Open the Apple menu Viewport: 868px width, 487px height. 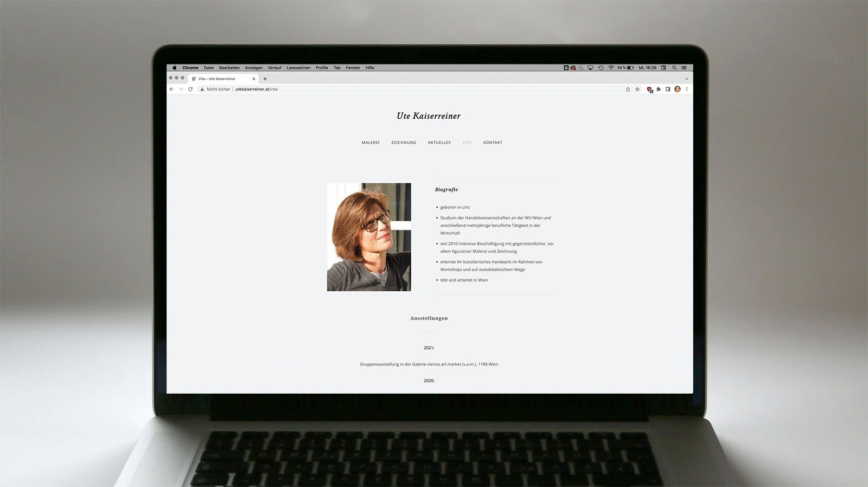pyautogui.click(x=175, y=68)
